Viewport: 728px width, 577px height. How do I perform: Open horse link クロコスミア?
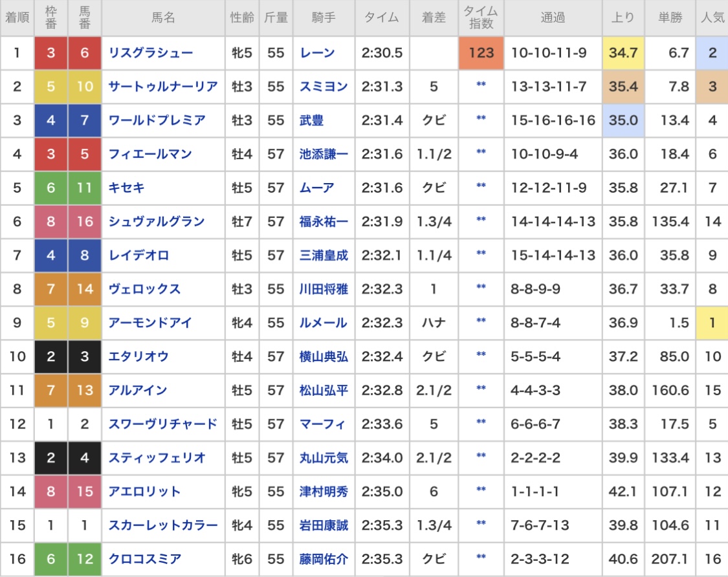click(144, 559)
